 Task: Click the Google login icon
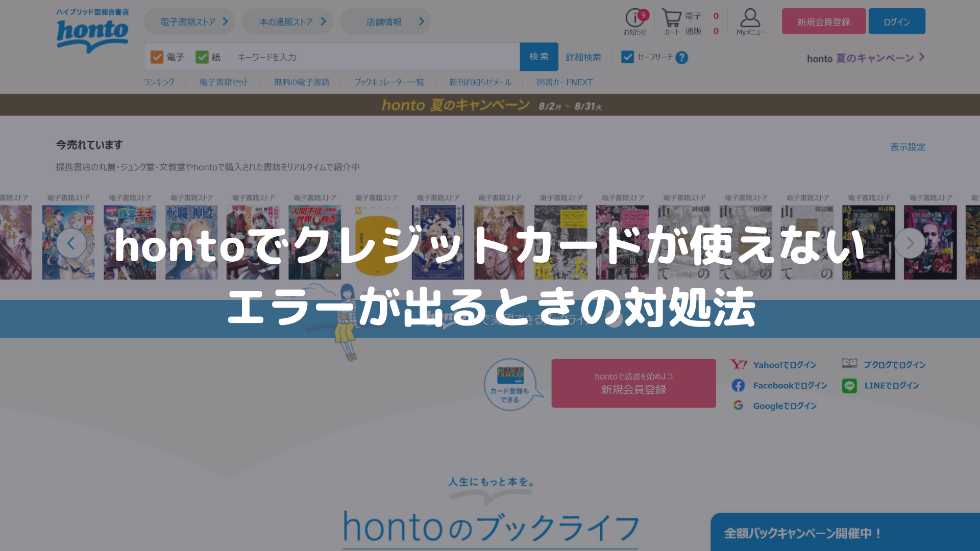(738, 405)
